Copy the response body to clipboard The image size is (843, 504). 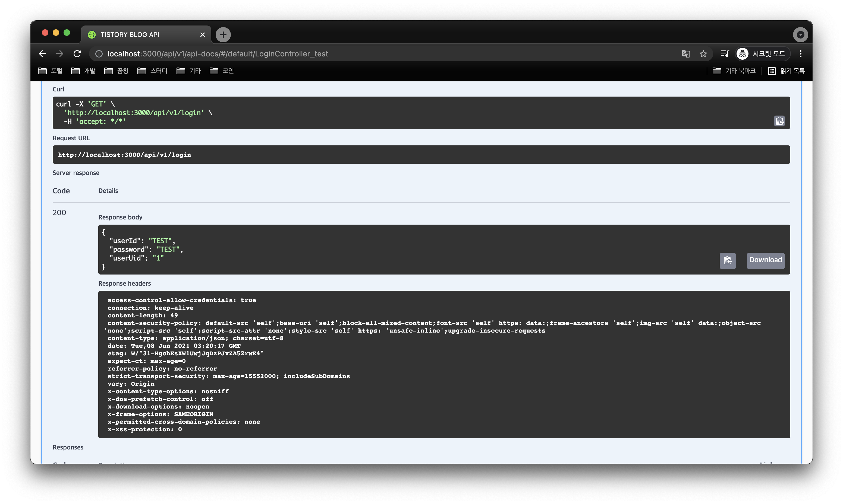[727, 260]
